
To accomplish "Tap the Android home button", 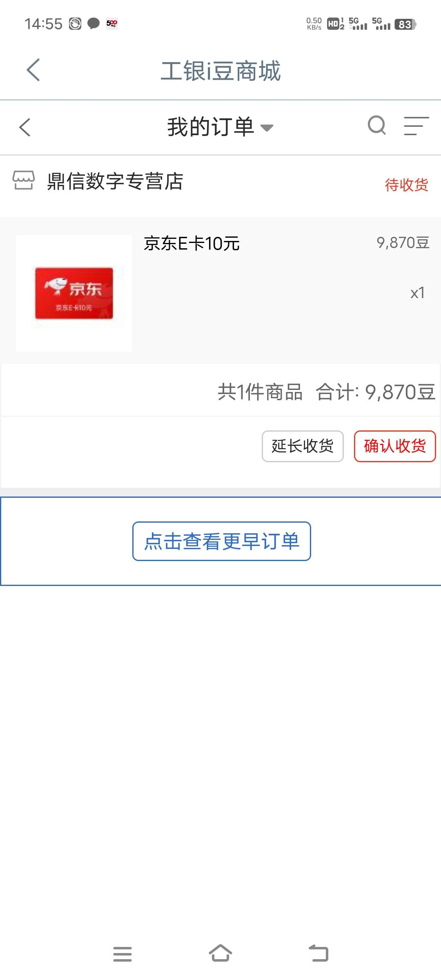I will tap(220, 953).
